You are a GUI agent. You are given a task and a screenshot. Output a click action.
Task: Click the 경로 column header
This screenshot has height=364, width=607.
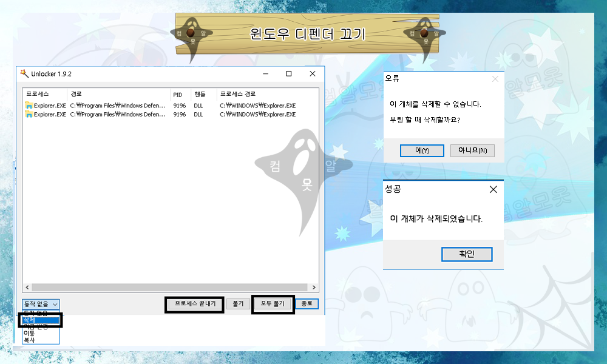click(118, 94)
